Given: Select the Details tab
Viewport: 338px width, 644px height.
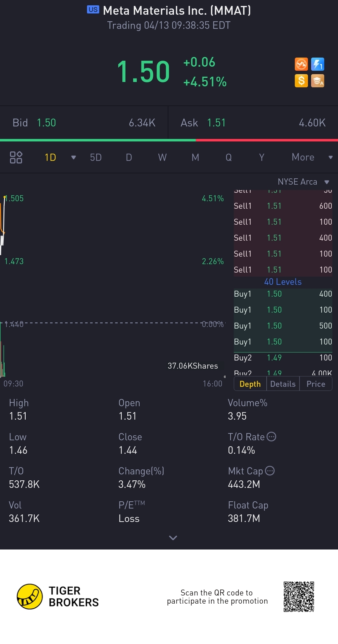Looking at the screenshot, I should click(x=283, y=384).
